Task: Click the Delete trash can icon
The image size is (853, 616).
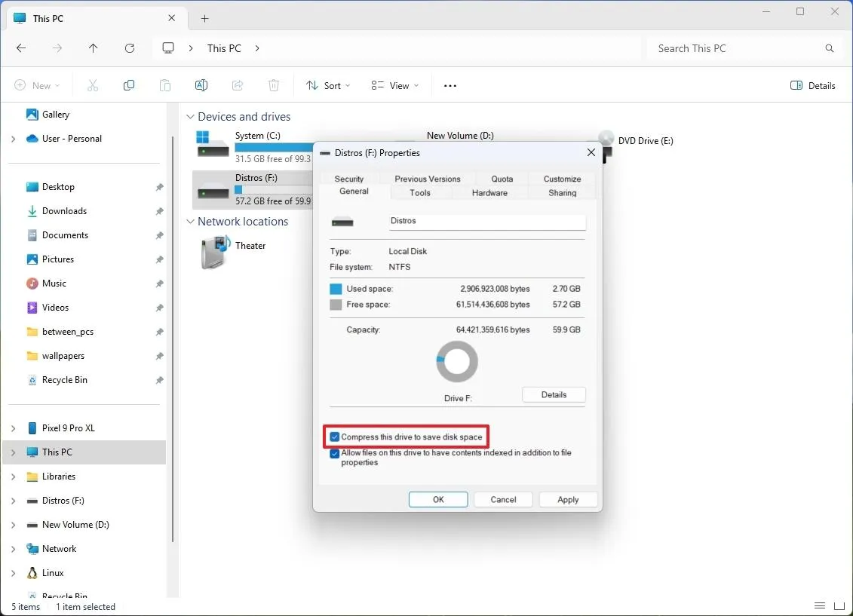Action: 274,85
